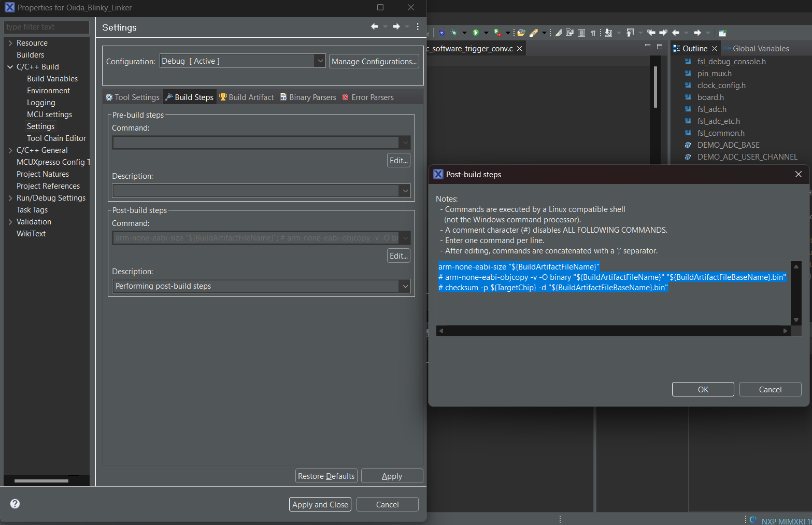This screenshot has width=812, height=525.
Task: Open the Help question mark icon
Action: coord(15,504)
